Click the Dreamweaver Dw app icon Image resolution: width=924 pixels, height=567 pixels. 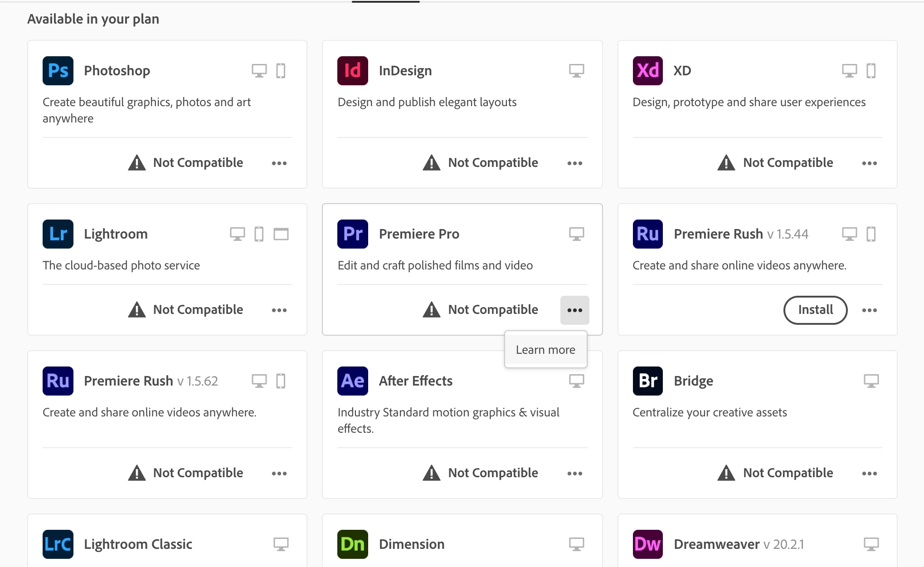tap(647, 544)
